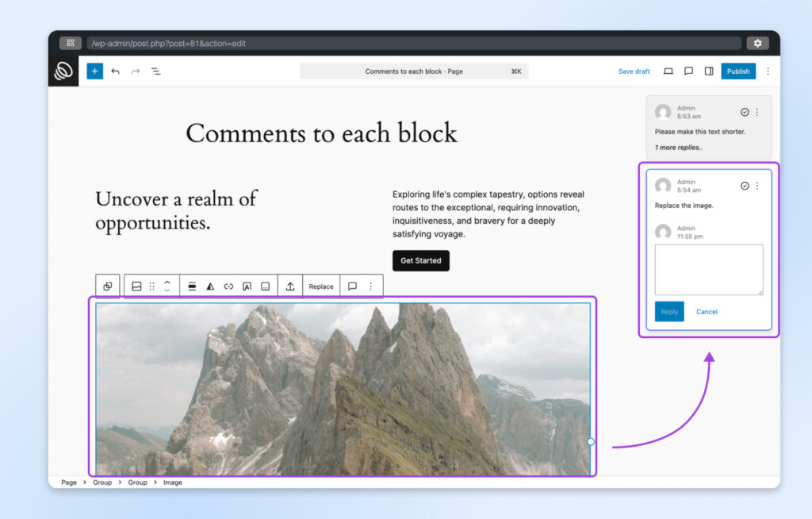Publish the page

point(737,71)
